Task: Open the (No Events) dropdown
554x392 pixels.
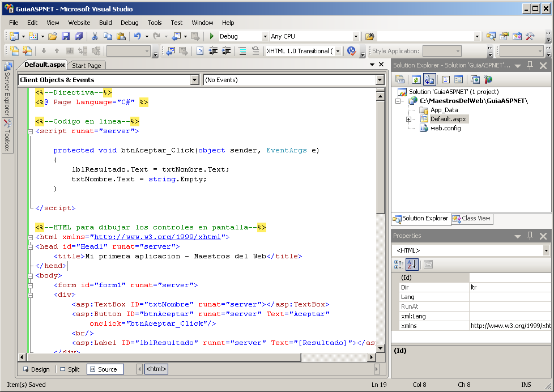Action: click(380, 80)
